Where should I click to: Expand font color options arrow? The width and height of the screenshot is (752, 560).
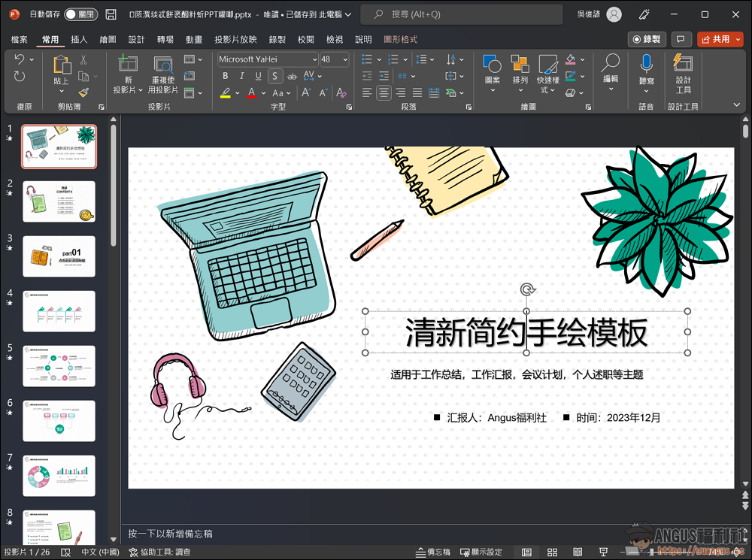(263, 93)
